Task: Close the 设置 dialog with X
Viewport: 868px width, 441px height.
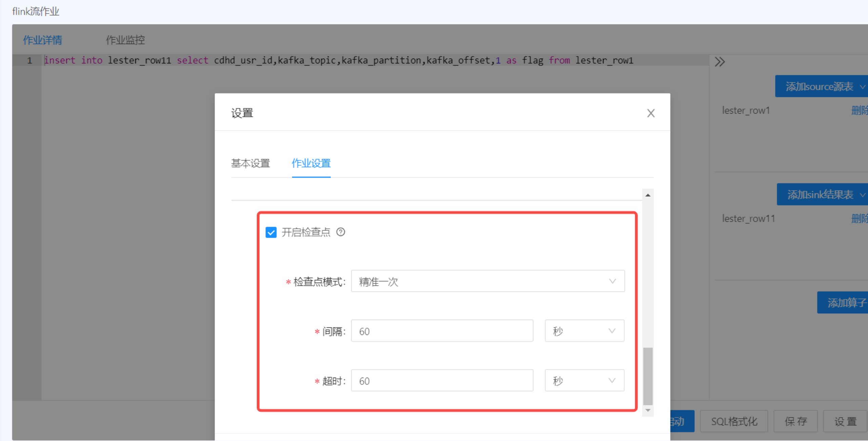Action: click(x=650, y=113)
